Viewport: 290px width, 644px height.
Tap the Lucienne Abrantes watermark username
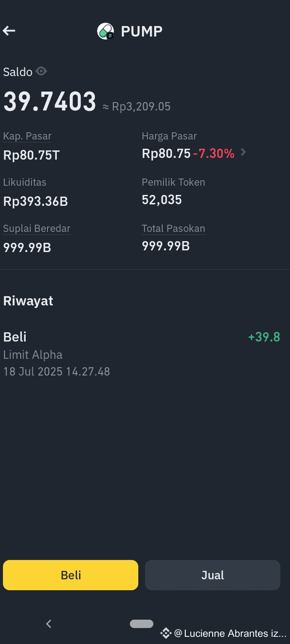[231, 633]
